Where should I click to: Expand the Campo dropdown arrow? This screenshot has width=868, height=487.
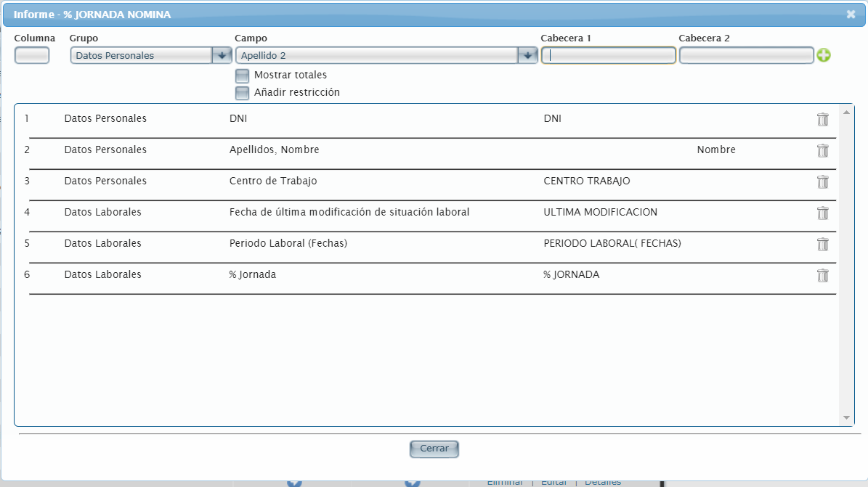tap(527, 56)
